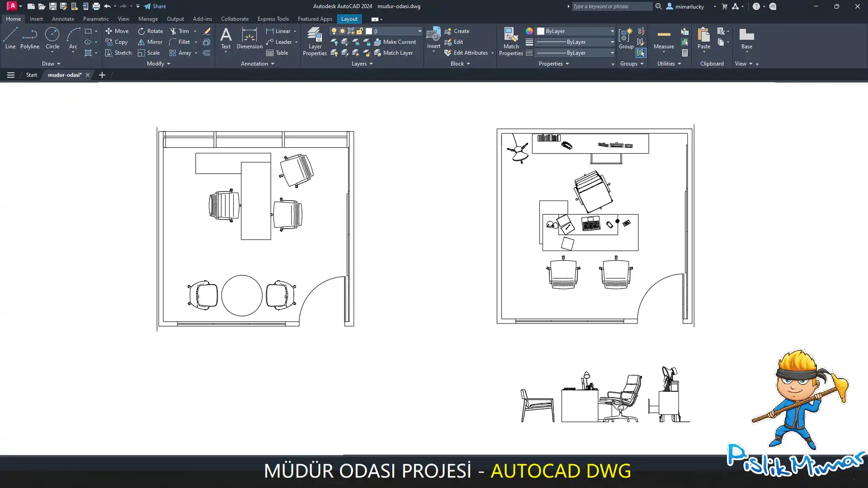Click the Mirror tool icon
This screenshot has height=488, width=868.
click(x=142, y=42)
